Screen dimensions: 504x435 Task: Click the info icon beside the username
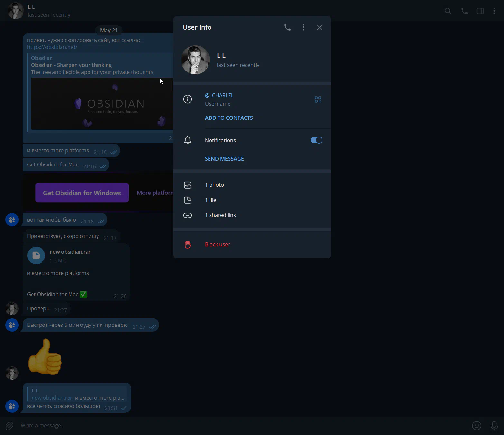(x=188, y=99)
